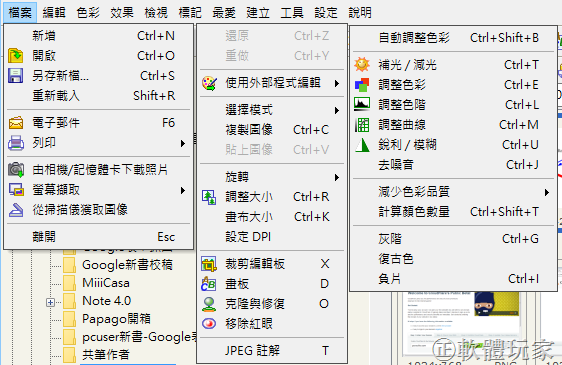
Task: Click the camera icon beside 由相機/記憶體卡下載照片
Action: 16,170
